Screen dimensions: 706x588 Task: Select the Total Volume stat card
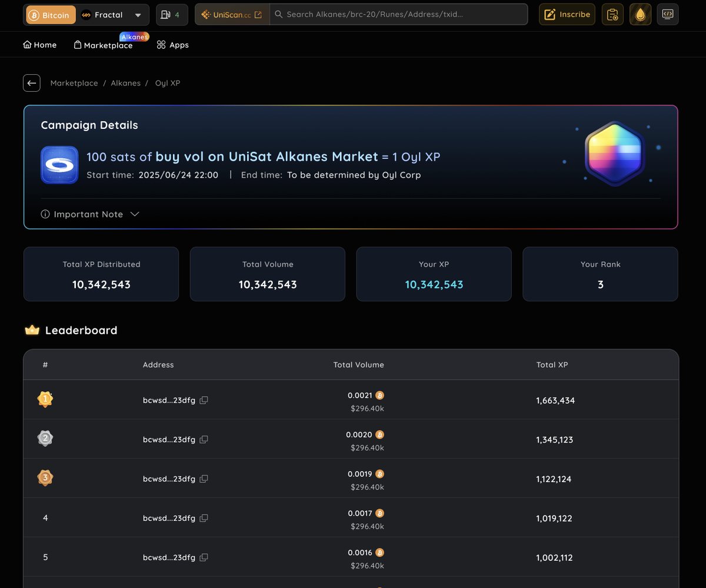(268, 274)
